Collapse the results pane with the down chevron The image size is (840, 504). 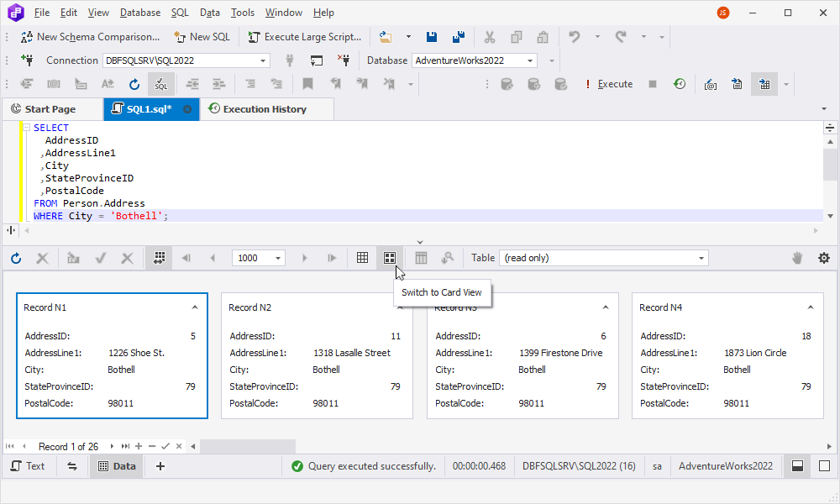coord(420,242)
